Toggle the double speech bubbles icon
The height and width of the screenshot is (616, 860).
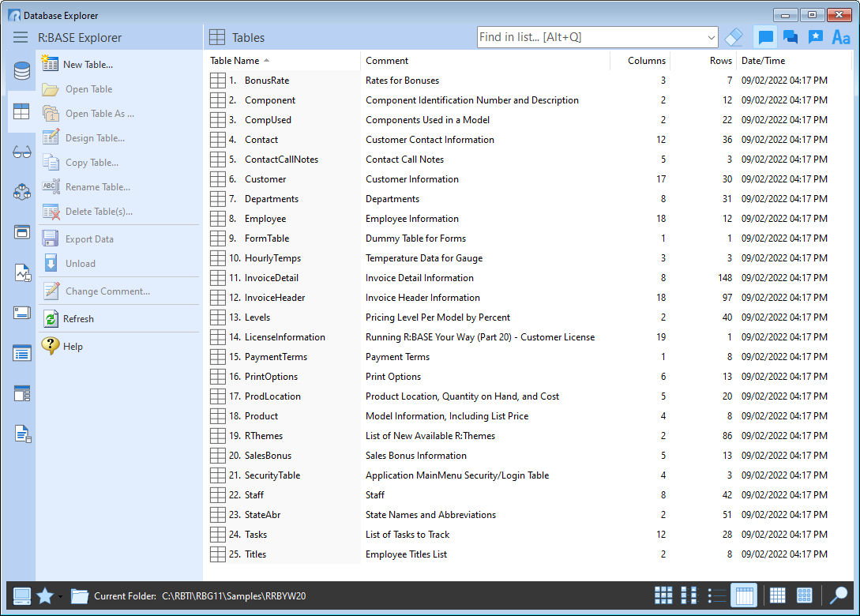click(791, 37)
